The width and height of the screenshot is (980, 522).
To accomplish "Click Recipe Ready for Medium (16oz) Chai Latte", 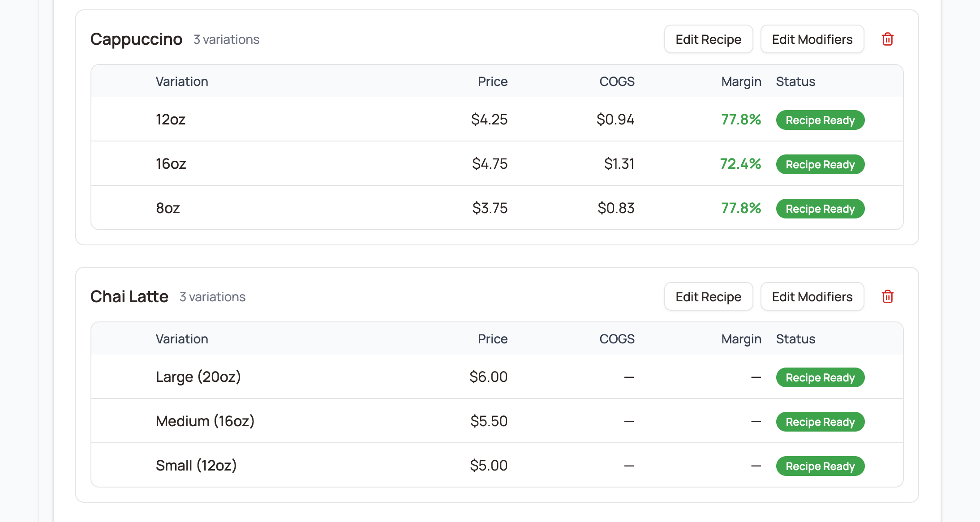I will [820, 421].
